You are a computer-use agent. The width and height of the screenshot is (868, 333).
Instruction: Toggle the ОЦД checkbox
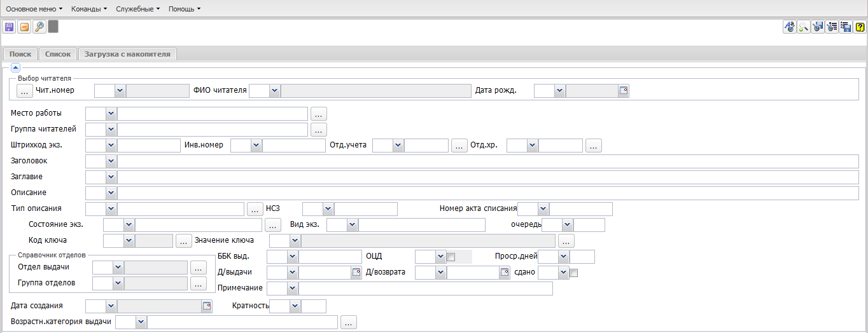[x=451, y=257]
